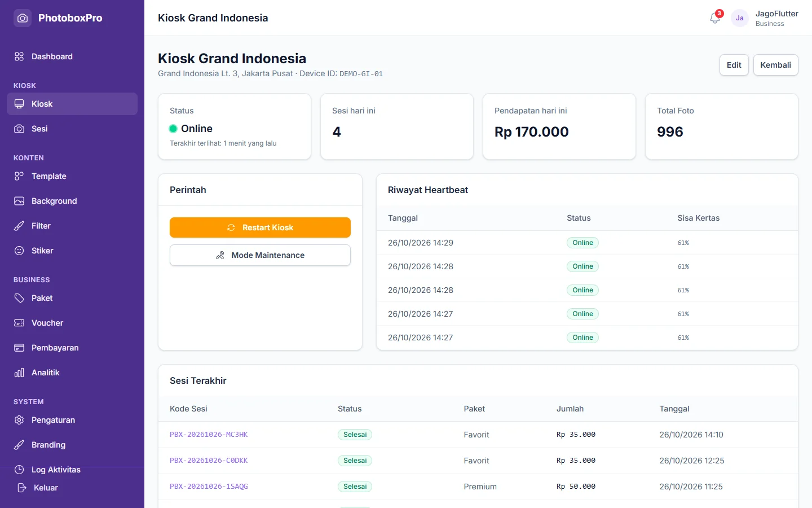
Task: Click the Restart Kiosk button
Action: [260, 227]
